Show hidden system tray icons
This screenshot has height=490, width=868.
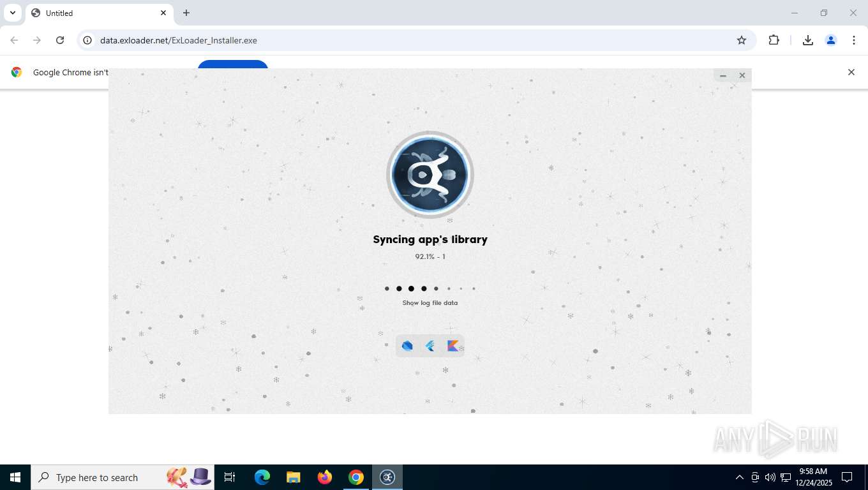click(x=739, y=477)
